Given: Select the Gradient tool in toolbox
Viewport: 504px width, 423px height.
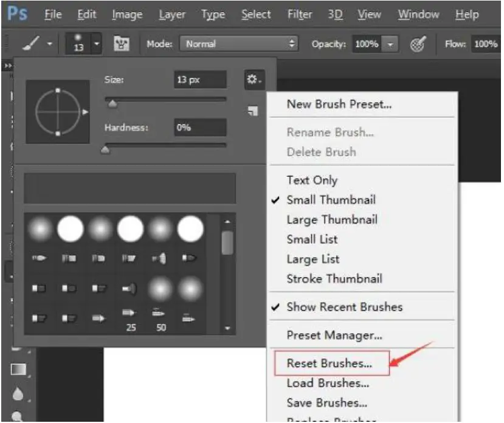Looking at the screenshot, I should 18,370.
